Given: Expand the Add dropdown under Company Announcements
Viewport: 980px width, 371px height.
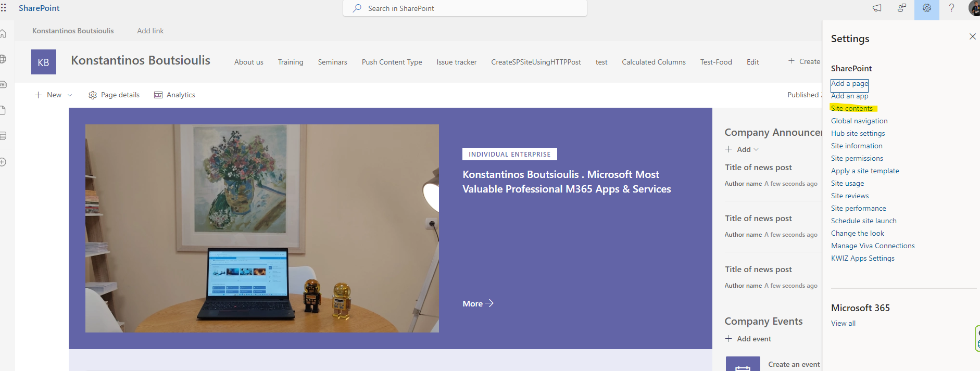Looking at the screenshot, I should tap(743, 149).
